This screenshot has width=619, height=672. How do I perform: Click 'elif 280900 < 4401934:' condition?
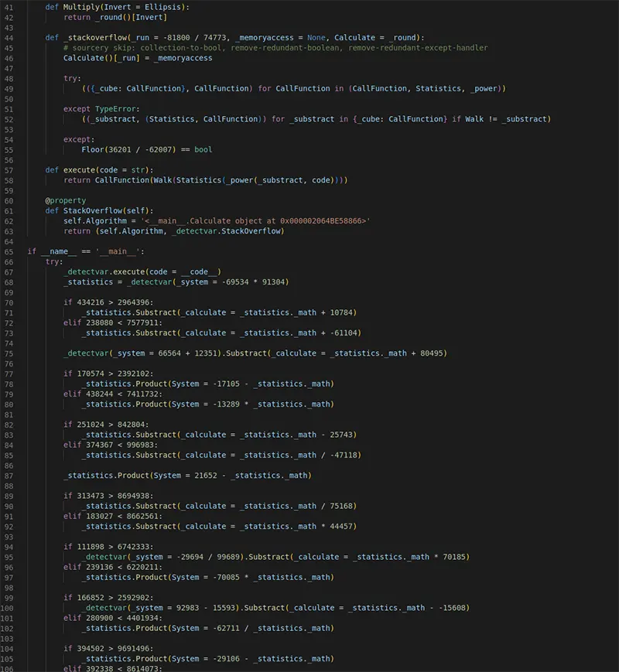coord(113,619)
